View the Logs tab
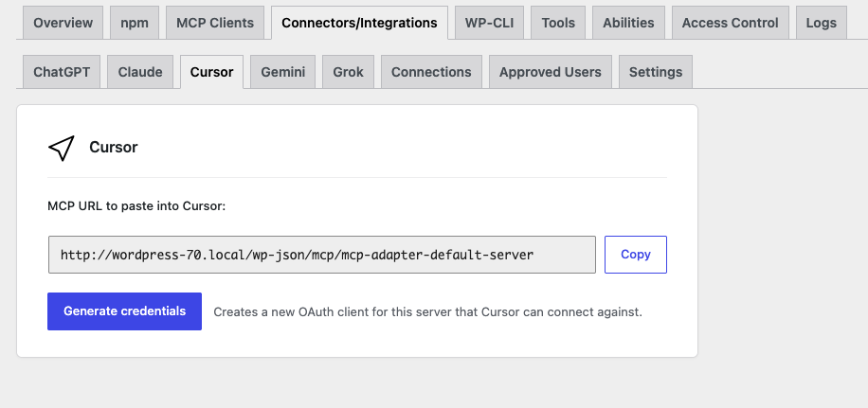This screenshot has height=408, width=868. click(x=822, y=23)
